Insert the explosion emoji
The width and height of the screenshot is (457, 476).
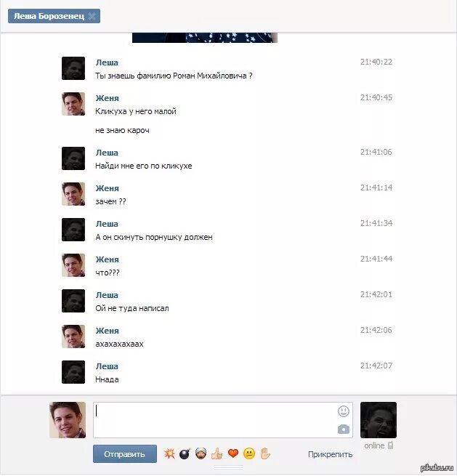[169, 454]
